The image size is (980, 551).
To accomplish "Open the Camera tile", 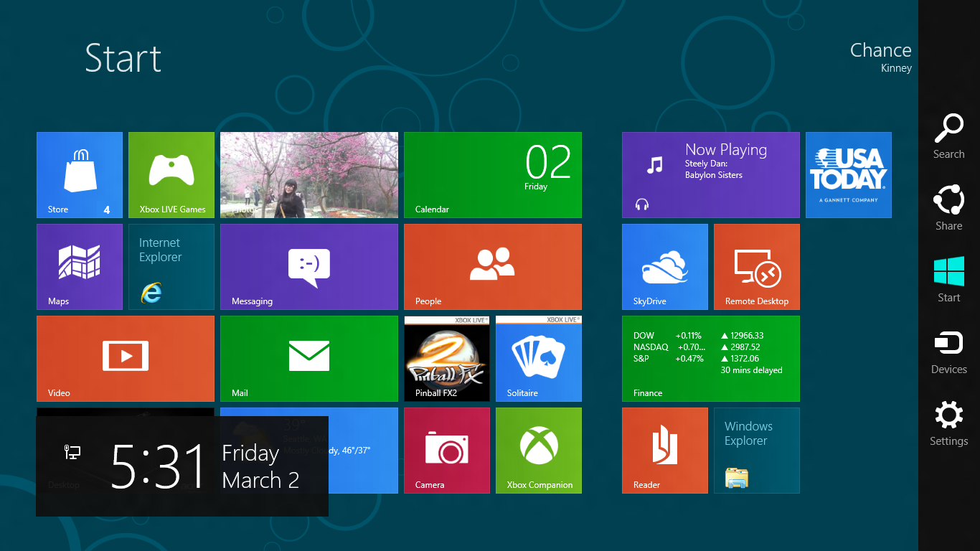I will [x=447, y=451].
